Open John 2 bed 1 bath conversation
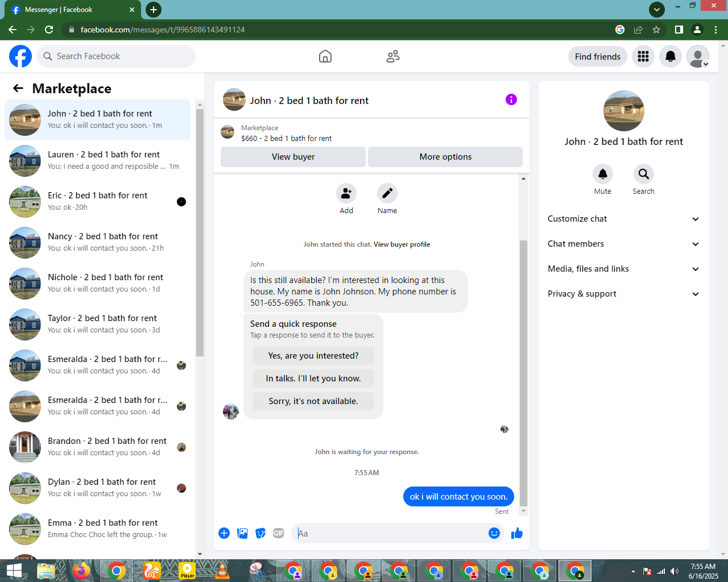This screenshot has width=728, height=582. tap(97, 120)
